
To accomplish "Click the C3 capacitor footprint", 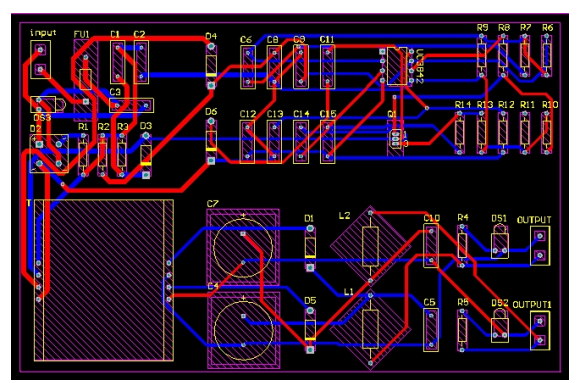I will coord(131,105).
